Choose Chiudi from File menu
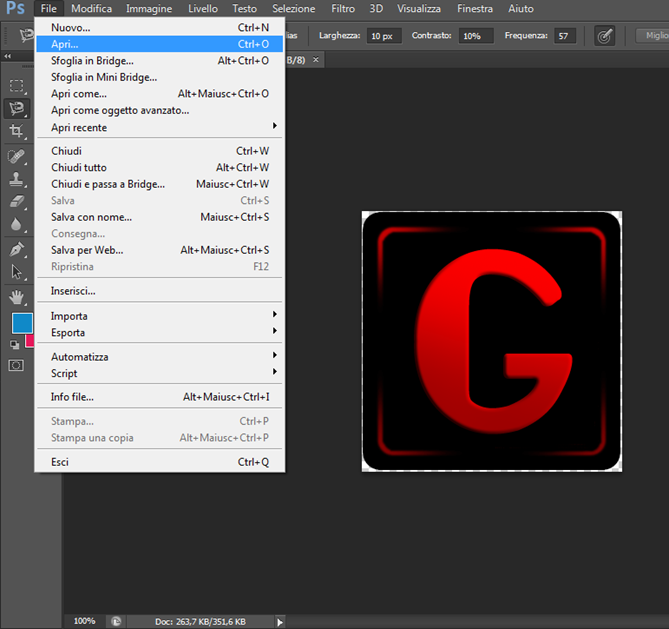This screenshot has width=669, height=629. [159, 151]
